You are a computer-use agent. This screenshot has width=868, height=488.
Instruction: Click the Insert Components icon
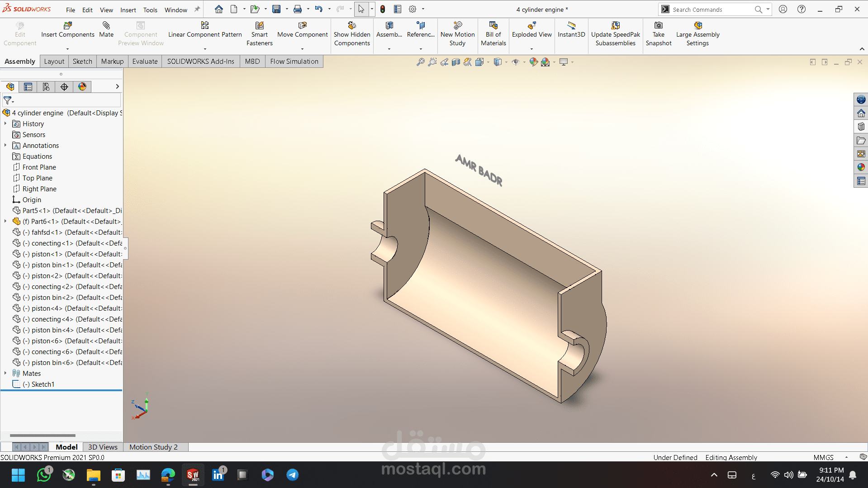[x=67, y=26]
